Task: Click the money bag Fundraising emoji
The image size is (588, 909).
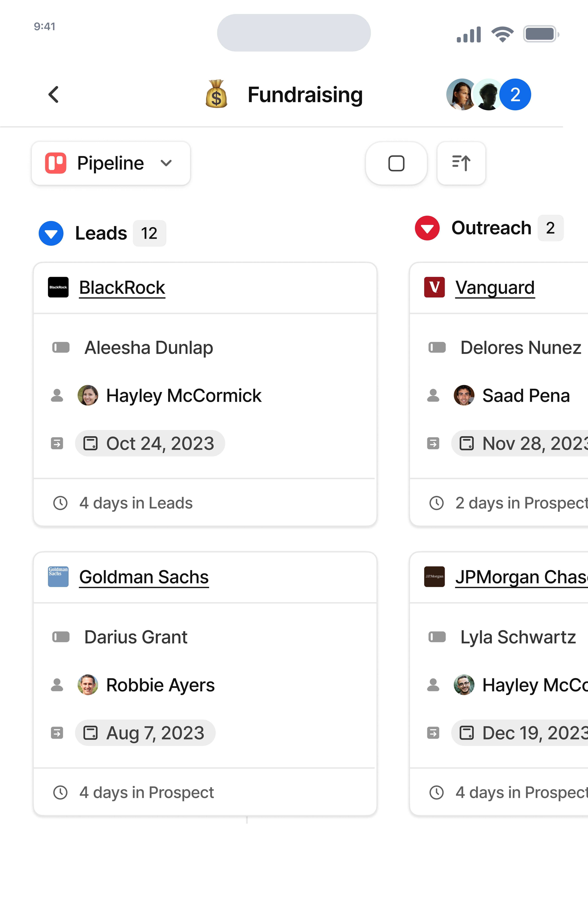Action: (217, 94)
